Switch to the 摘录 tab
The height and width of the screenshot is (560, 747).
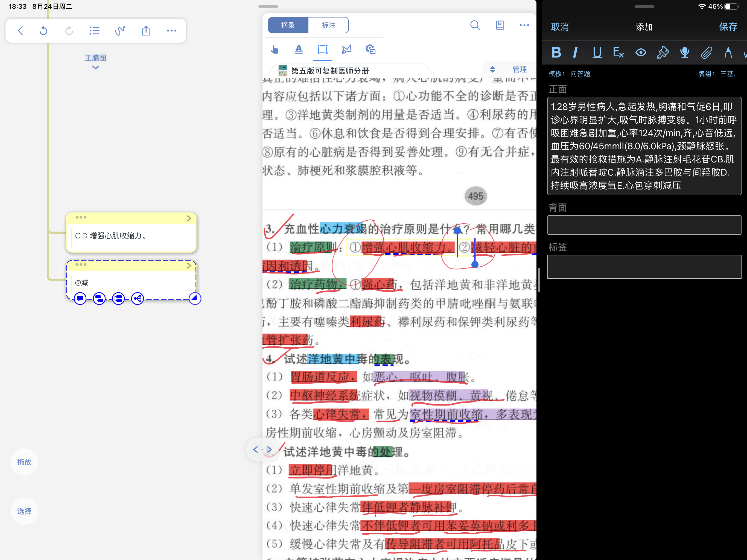288,25
